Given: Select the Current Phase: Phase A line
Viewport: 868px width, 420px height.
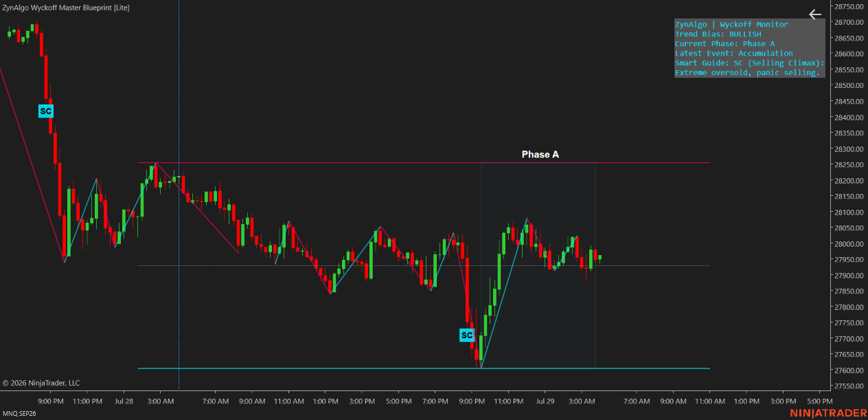Looking at the screenshot, I should pyautogui.click(x=724, y=44).
